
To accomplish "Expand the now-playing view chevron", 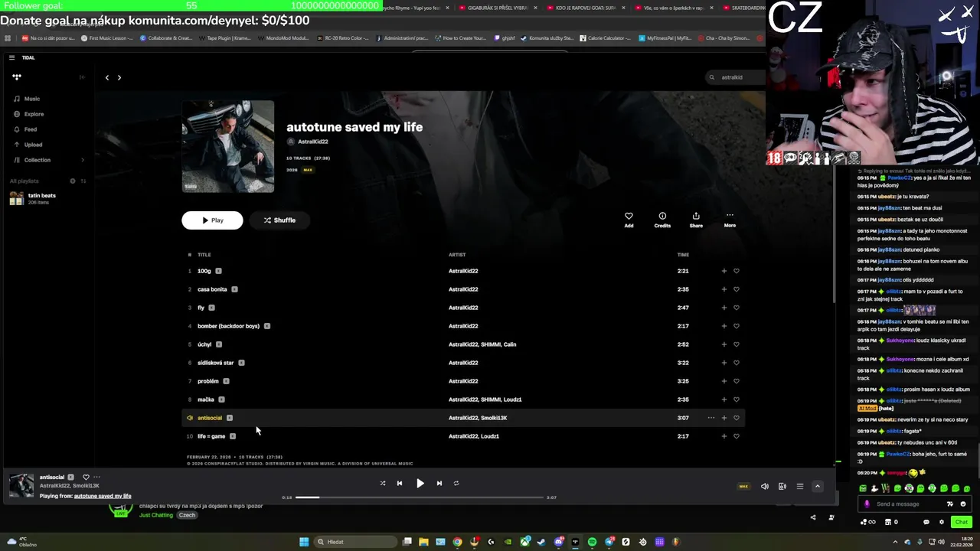I will coord(817,487).
